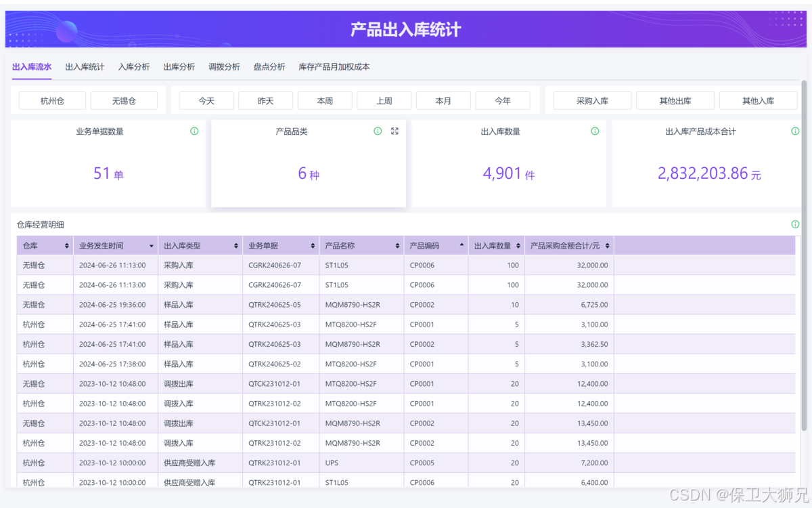Select the 本周 date filter

pos(325,101)
